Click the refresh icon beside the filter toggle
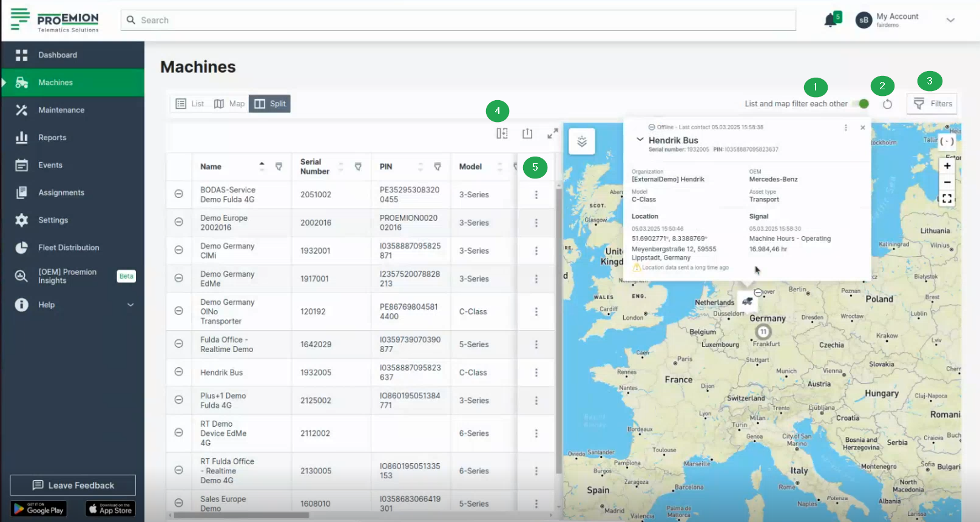The image size is (980, 522). [887, 104]
